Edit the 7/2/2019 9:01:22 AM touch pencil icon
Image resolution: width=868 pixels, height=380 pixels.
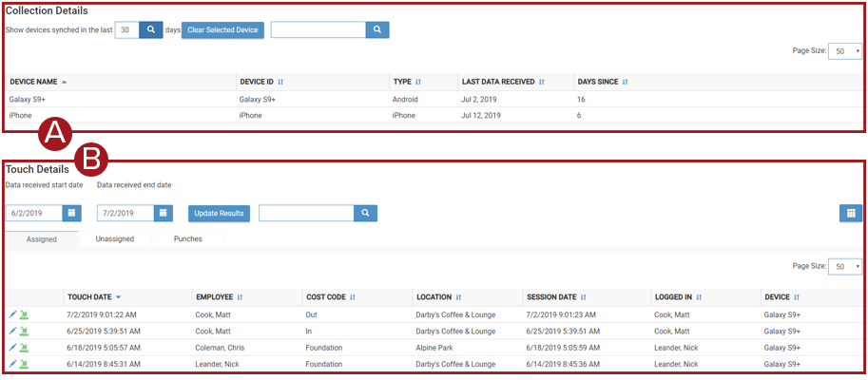pos(13,314)
